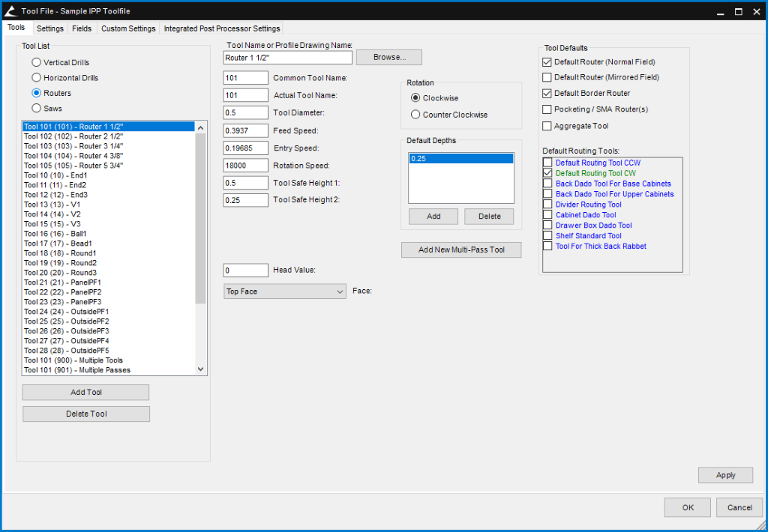
Task: Select the Saws radio button
Action: (x=36, y=108)
